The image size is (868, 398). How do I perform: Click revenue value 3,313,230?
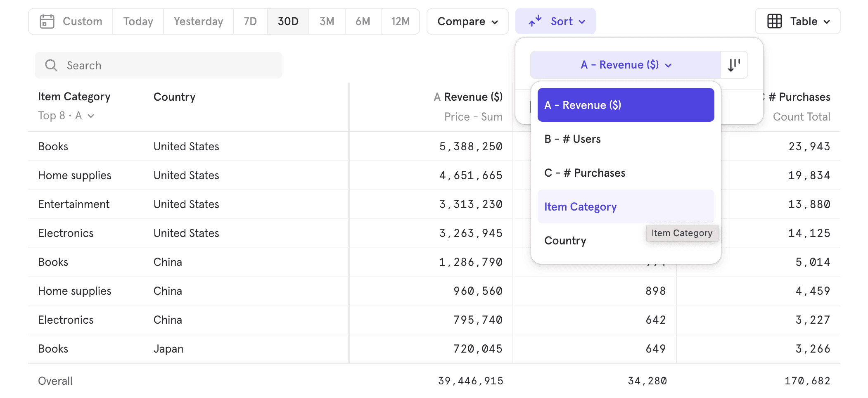[471, 204]
